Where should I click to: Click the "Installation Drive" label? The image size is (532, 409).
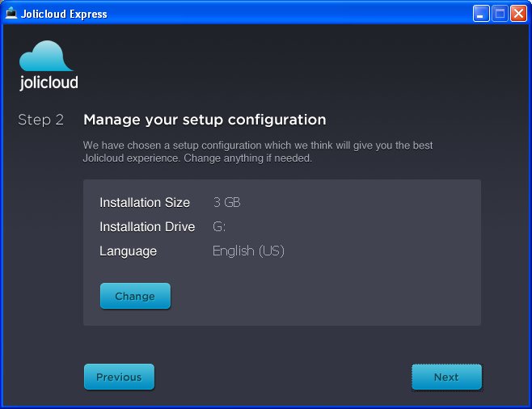point(147,226)
